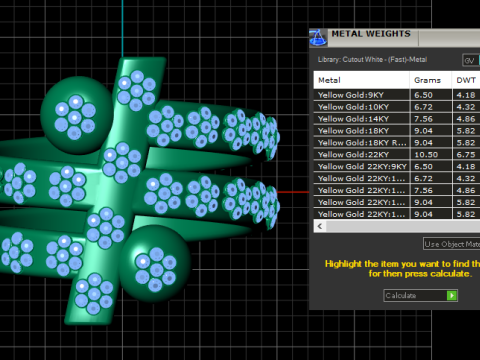Viewport: 480px width, 360px height.
Task: Click the Calculate button label
Action: 401,296
